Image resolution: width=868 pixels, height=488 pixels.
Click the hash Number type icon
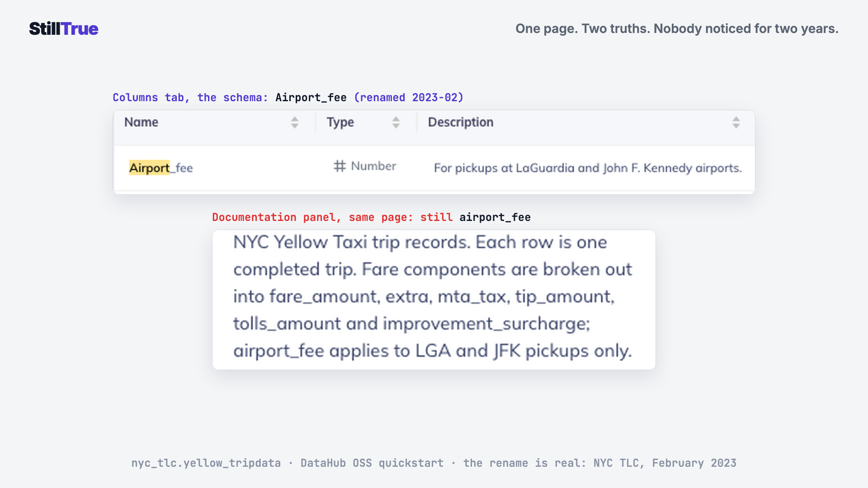pyautogui.click(x=340, y=166)
